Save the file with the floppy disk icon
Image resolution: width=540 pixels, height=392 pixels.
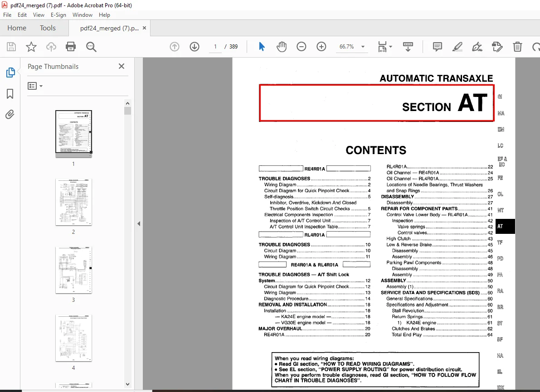point(11,47)
